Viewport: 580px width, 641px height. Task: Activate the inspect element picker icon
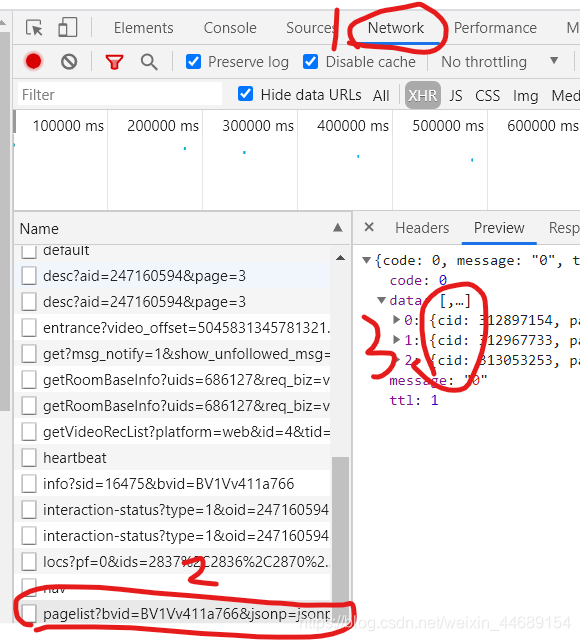(34, 28)
